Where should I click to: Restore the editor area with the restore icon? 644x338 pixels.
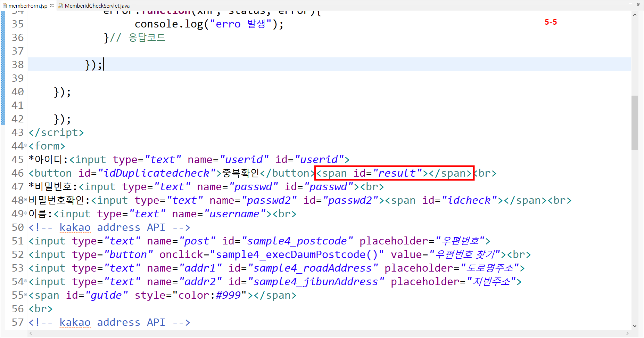[x=638, y=4]
